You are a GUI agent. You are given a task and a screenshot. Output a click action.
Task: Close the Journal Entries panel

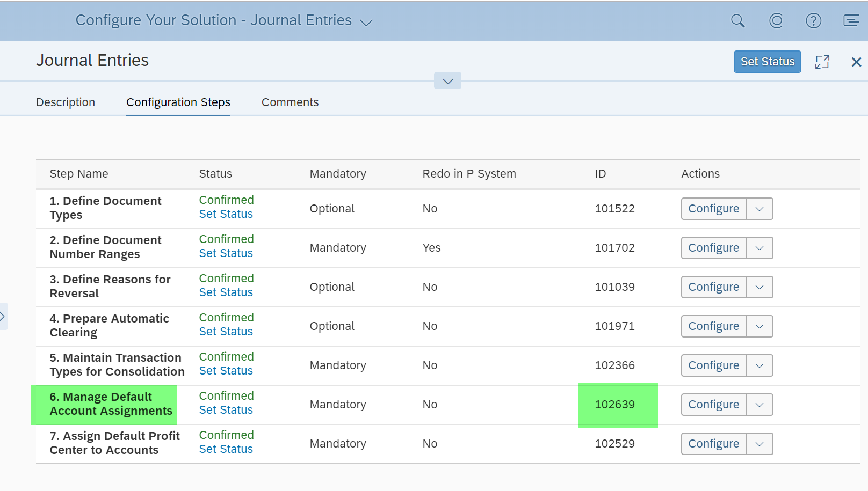856,62
